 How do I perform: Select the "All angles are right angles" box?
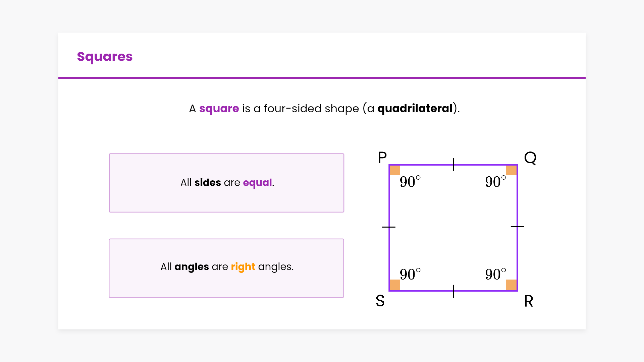[226, 268]
